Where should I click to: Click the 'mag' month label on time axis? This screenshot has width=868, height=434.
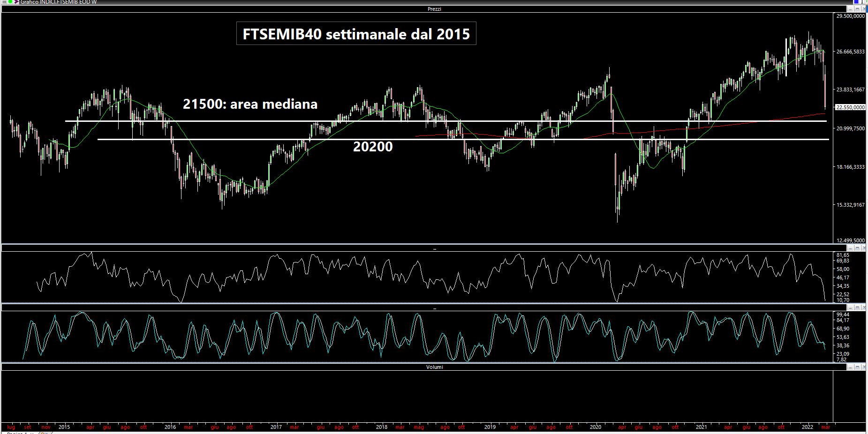[x=419, y=427]
